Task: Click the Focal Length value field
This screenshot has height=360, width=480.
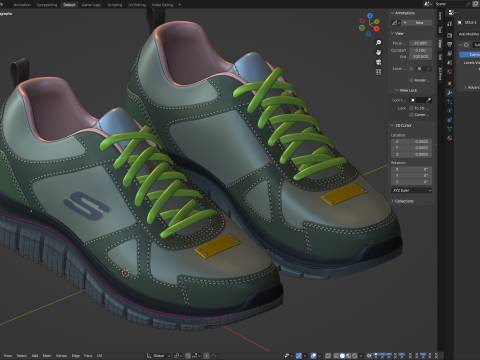Action: click(420, 43)
